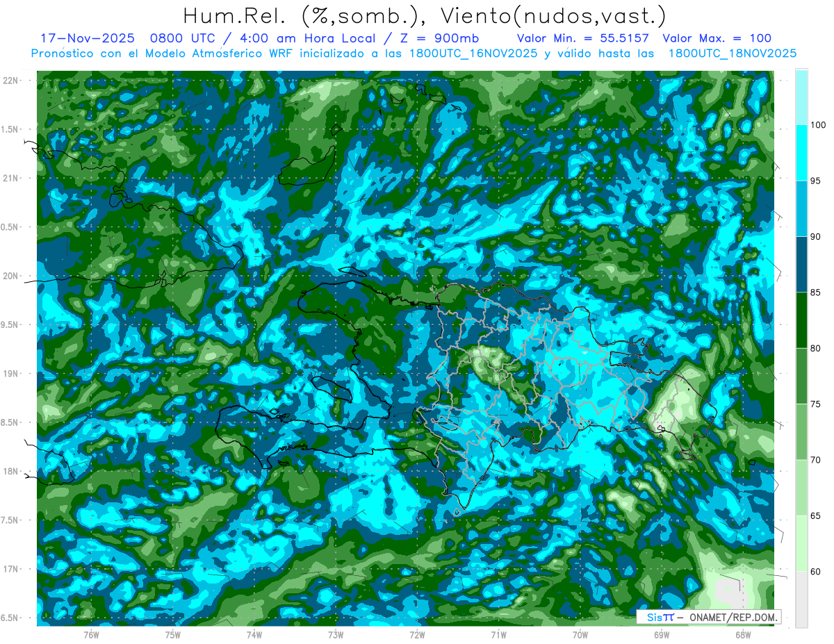834x644 pixels.
Task: Click the 20N latitude label
Action: pyautogui.click(x=10, y=276)
